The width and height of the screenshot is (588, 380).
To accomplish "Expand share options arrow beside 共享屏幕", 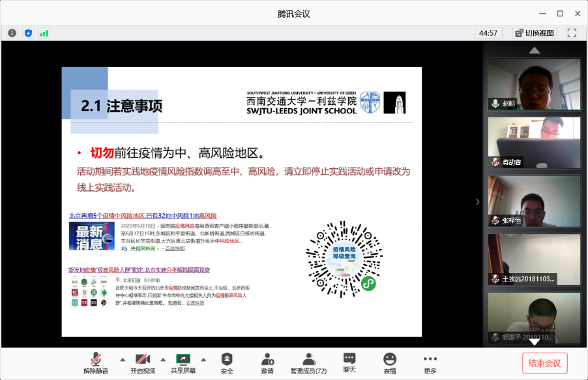I will [203, 360].
